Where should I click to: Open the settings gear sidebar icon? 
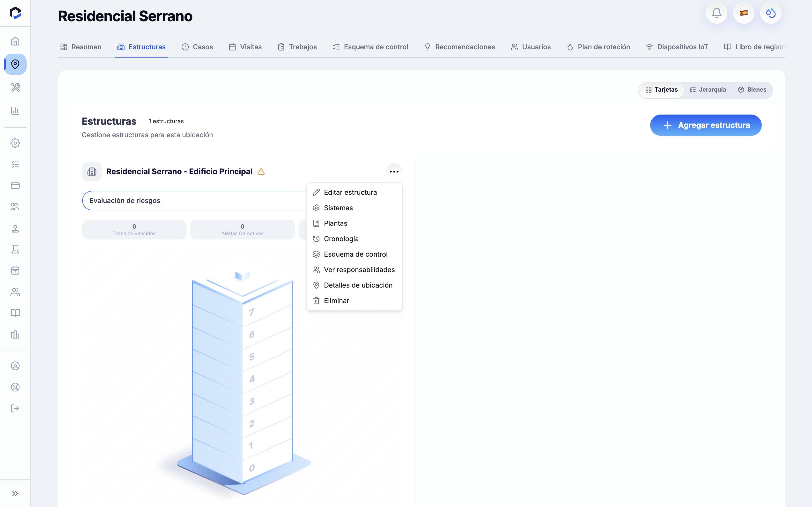15,143
